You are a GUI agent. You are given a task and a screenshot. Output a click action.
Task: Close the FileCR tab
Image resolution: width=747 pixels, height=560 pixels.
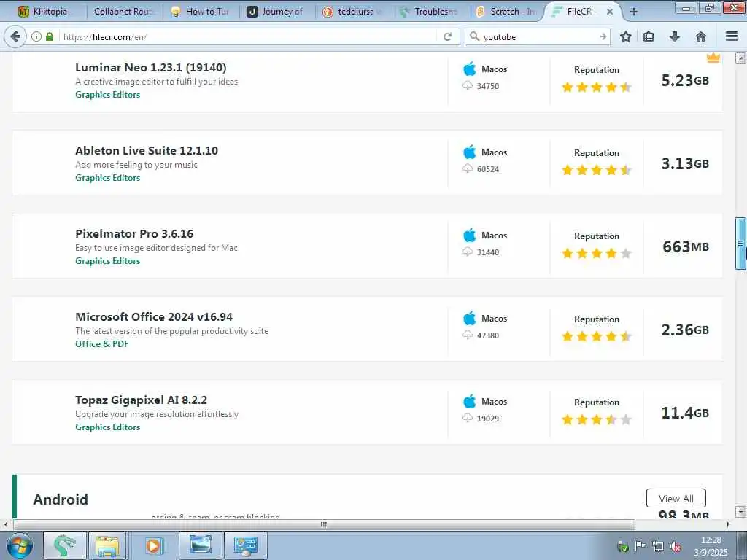pos(609,12)
